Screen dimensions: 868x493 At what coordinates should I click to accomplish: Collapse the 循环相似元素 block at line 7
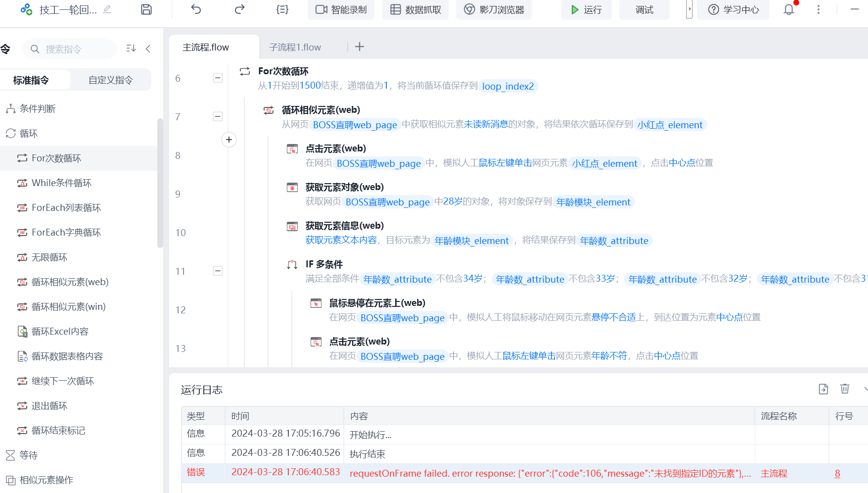coord(218,117)
